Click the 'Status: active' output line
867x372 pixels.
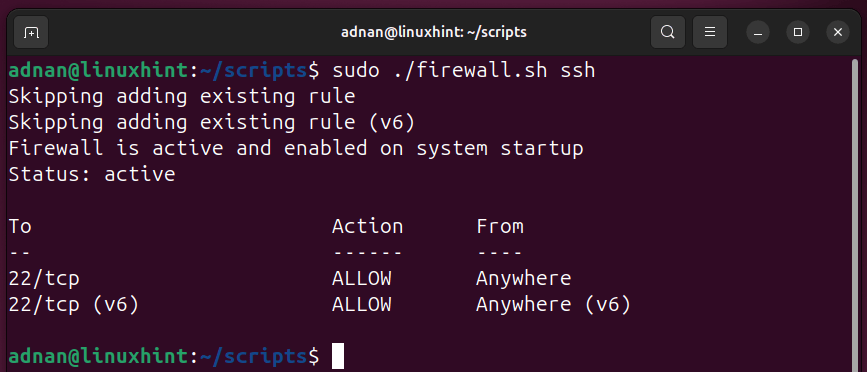coord(92,175)
